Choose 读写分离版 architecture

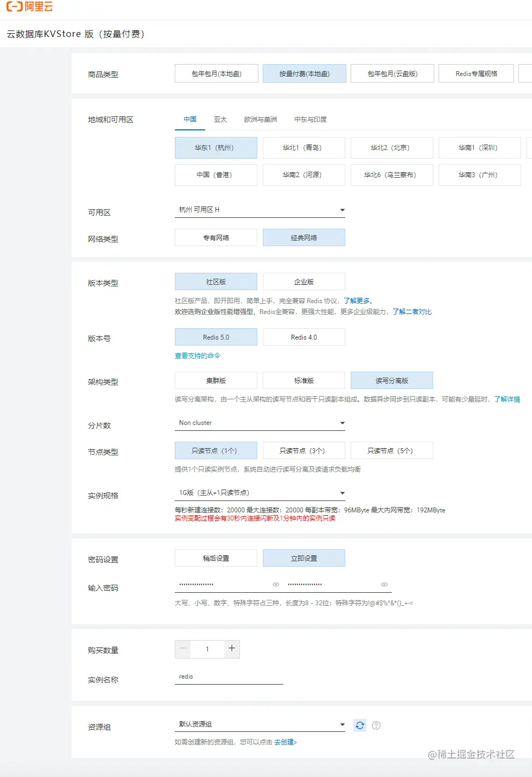(x=392, y=380)
